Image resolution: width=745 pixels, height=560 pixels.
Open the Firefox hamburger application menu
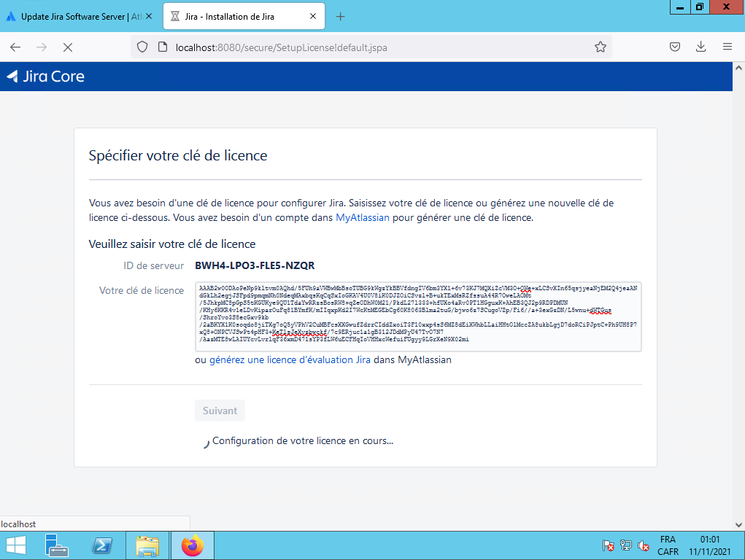(727, 47)
